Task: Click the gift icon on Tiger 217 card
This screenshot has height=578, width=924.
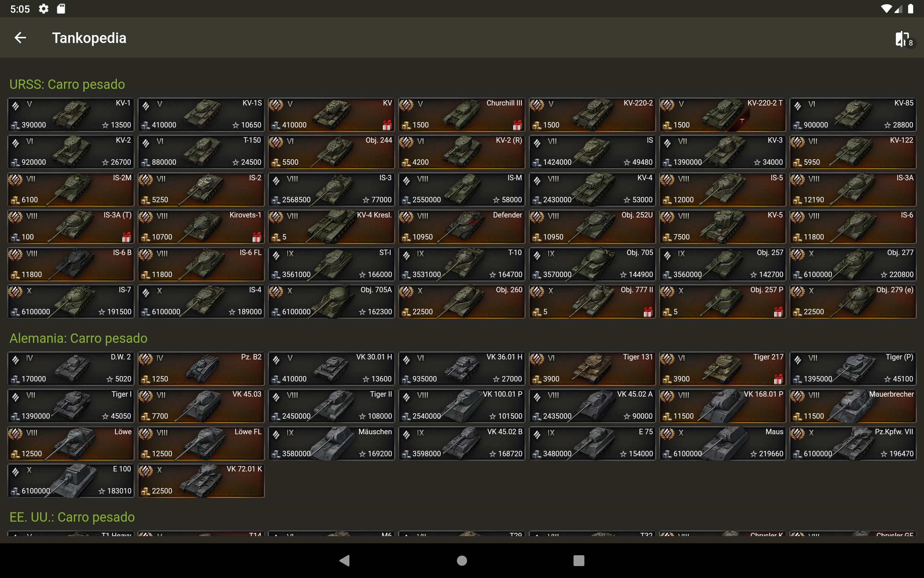Action: click(778, 379)
